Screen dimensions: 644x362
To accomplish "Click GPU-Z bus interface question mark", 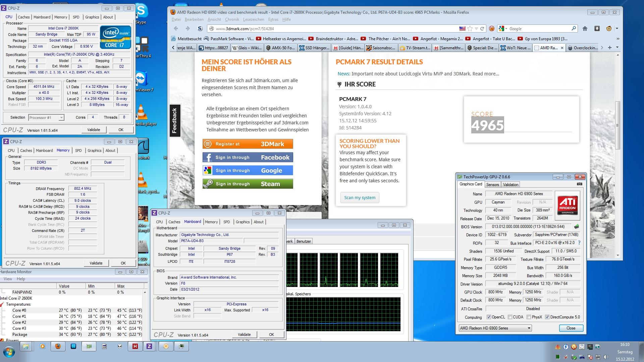I will (x=579, y=243).
